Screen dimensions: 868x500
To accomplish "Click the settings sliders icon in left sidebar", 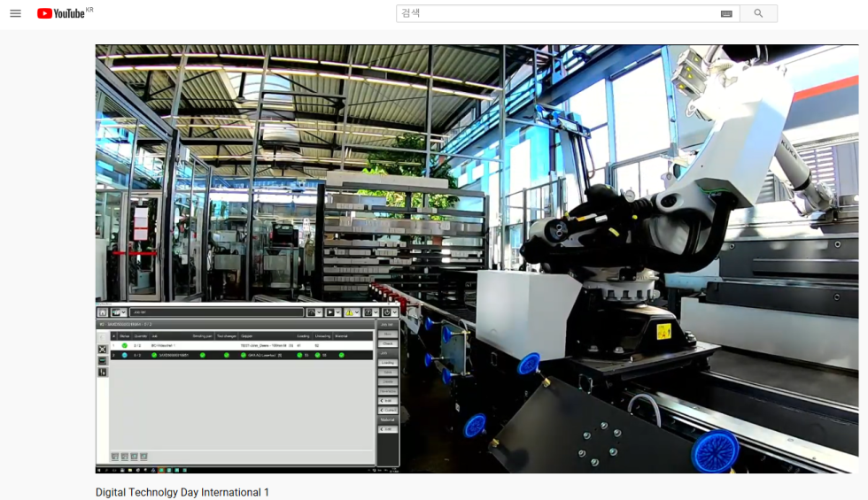I will click(x=103, y=373).
